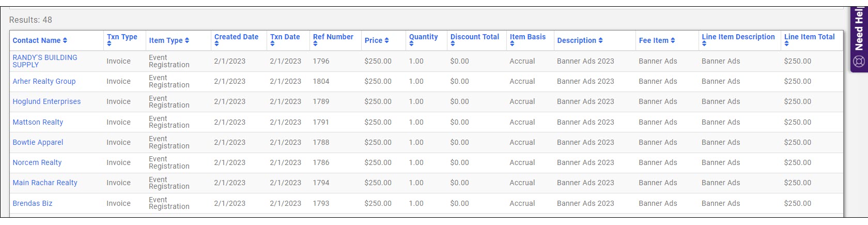This screenshot has height=225, width=868.
Task: Open the Need Help lifebuoy icon
Action: 859,62
